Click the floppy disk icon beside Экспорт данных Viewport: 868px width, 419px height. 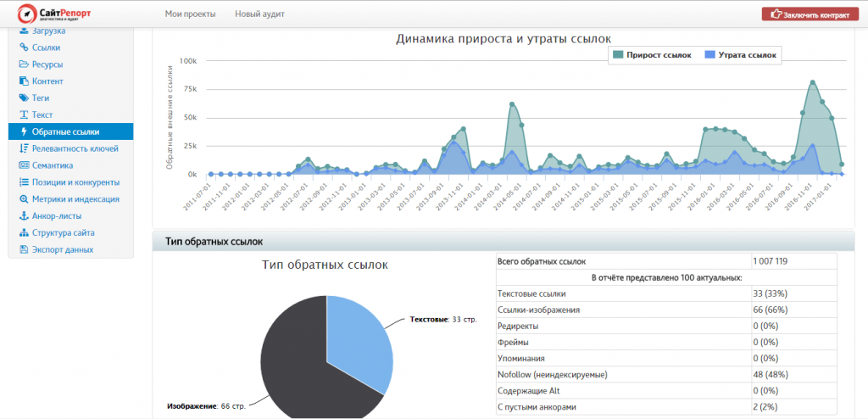tap(24, 249)
